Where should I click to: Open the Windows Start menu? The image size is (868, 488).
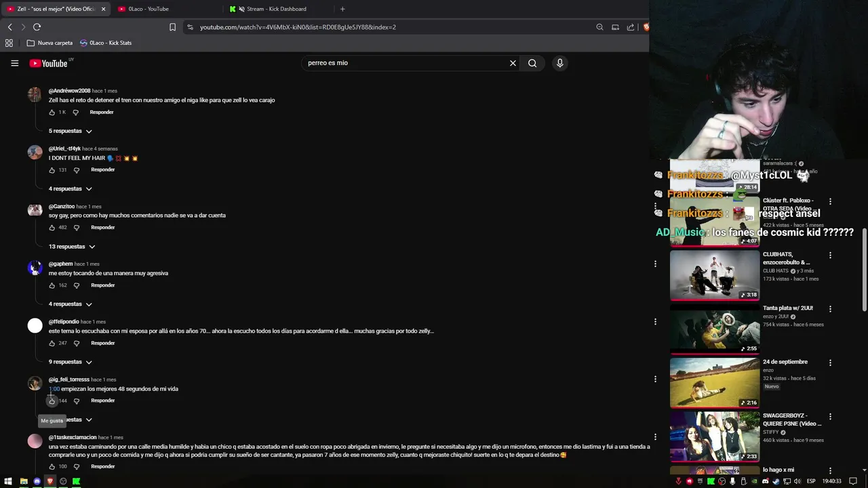pos(9,481)
